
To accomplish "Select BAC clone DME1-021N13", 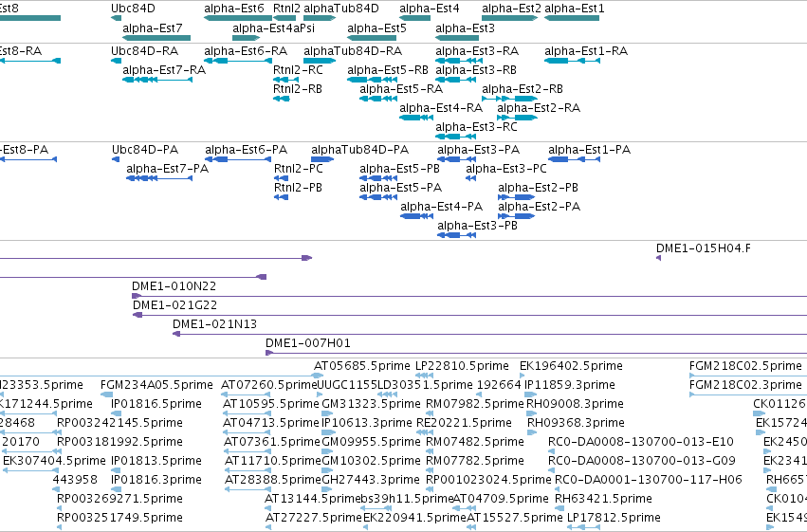I will point(214,324).
